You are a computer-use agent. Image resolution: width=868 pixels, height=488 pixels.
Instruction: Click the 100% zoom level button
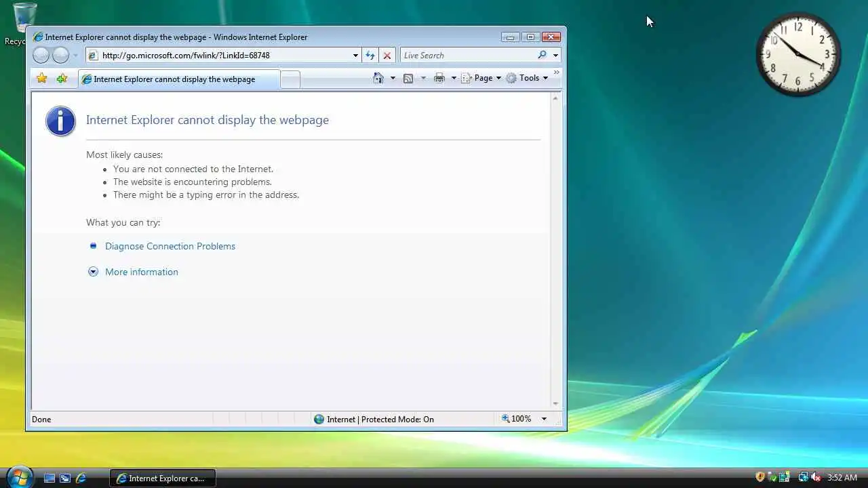tap(517, 419)
